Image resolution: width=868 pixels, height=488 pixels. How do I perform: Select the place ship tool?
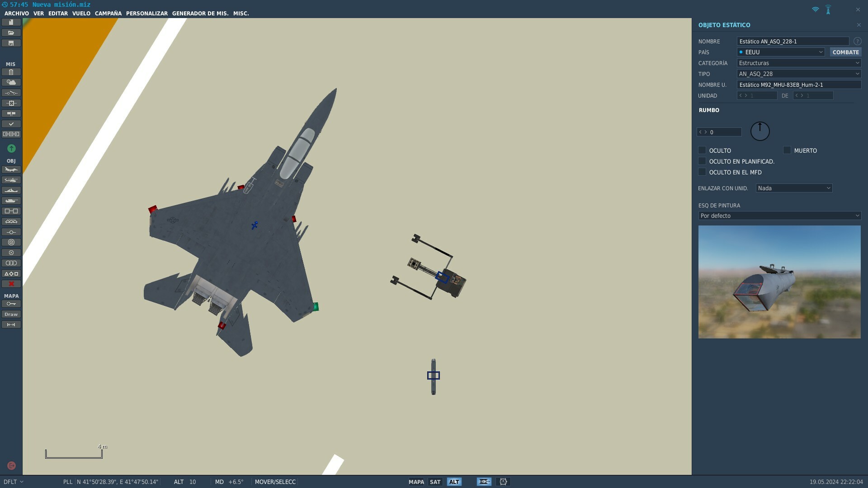[11, 190]
